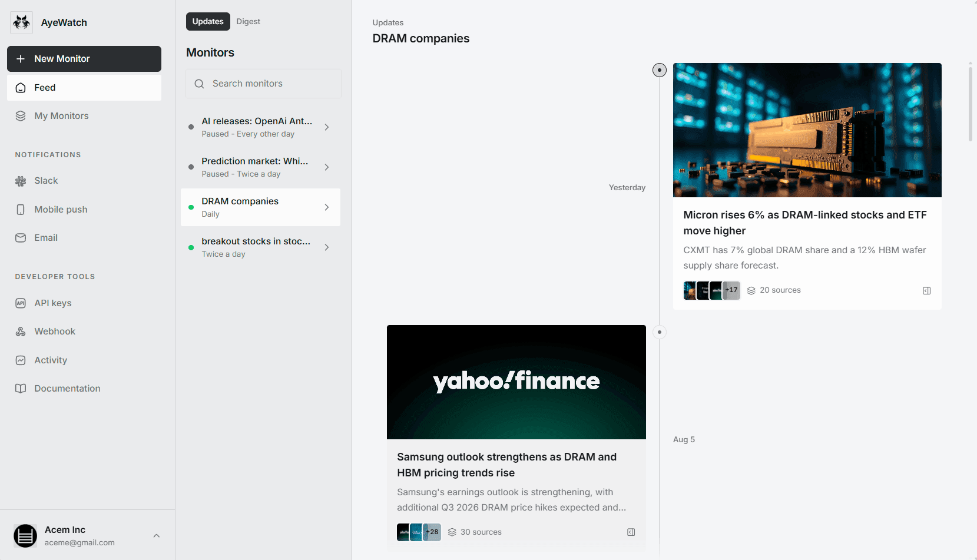Open the API keys page
The height and width of the screenshot is (560, 977).
84,303
